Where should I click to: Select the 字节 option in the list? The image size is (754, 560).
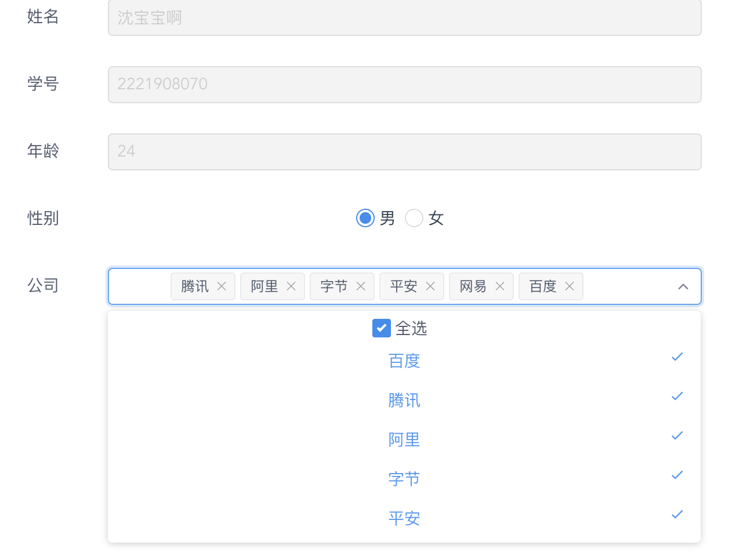tap(404, 479)
